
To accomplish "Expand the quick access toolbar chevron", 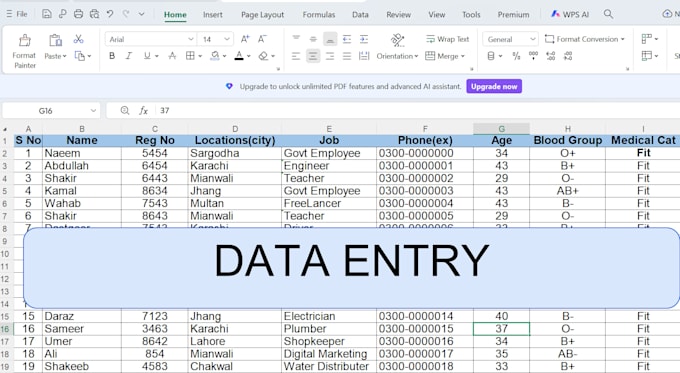I will pyautogui.click(x=141, y=14).
